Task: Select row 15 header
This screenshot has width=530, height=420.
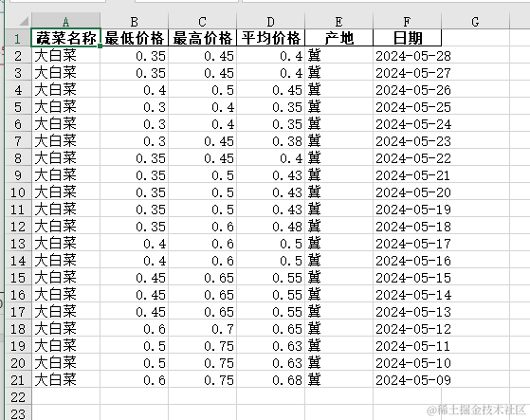Action: tap(18, 277)
